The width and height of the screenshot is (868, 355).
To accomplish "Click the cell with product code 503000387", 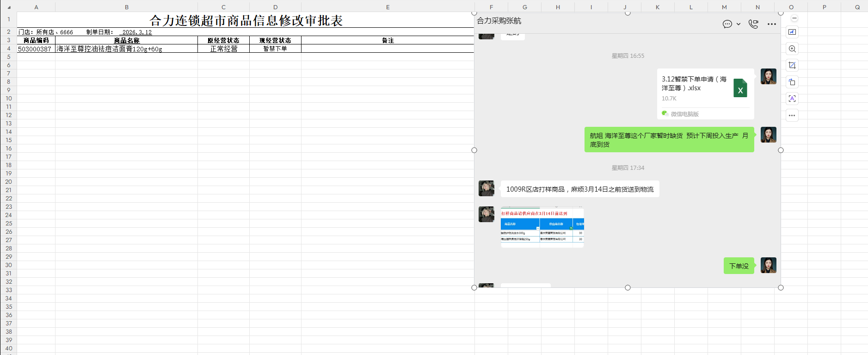I will point(36,49).
